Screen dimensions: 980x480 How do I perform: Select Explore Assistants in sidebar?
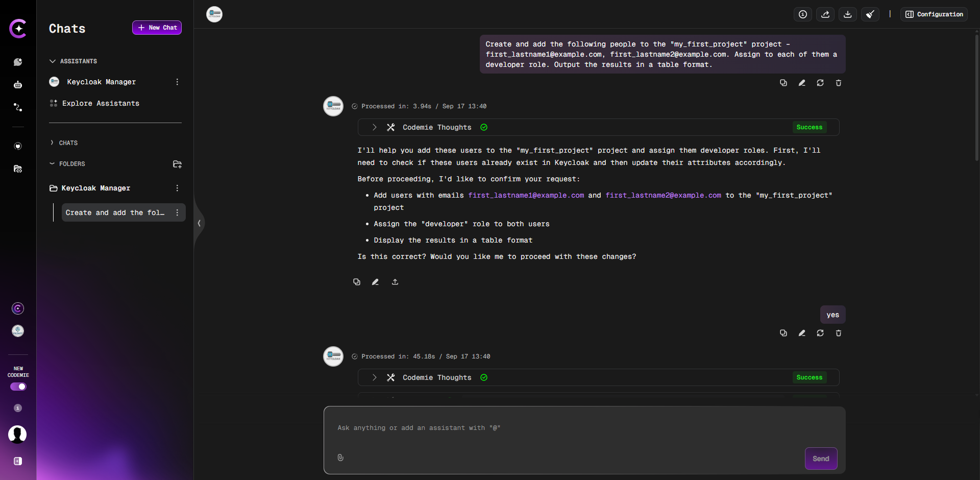click(101, 104)
